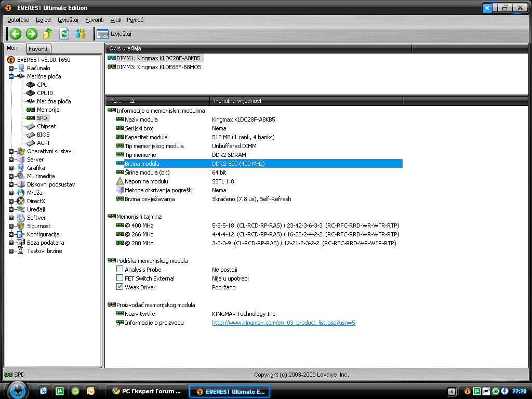Toggle the Analysis Probe checkbox
Image resolution: width=532 pixels, height=399 pixels.
tap(120, 269)
